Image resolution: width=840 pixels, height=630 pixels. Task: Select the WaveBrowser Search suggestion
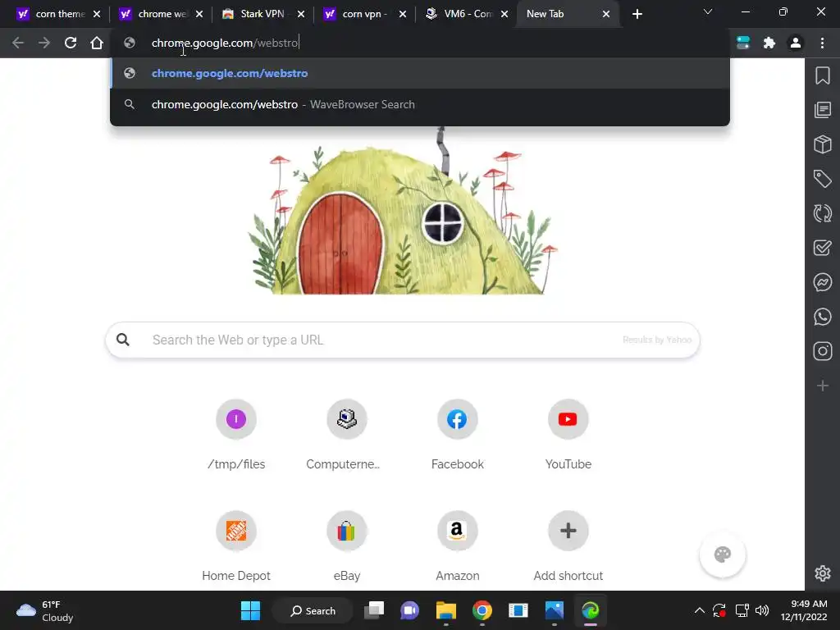pyautogui.click(x=420, y=104)
